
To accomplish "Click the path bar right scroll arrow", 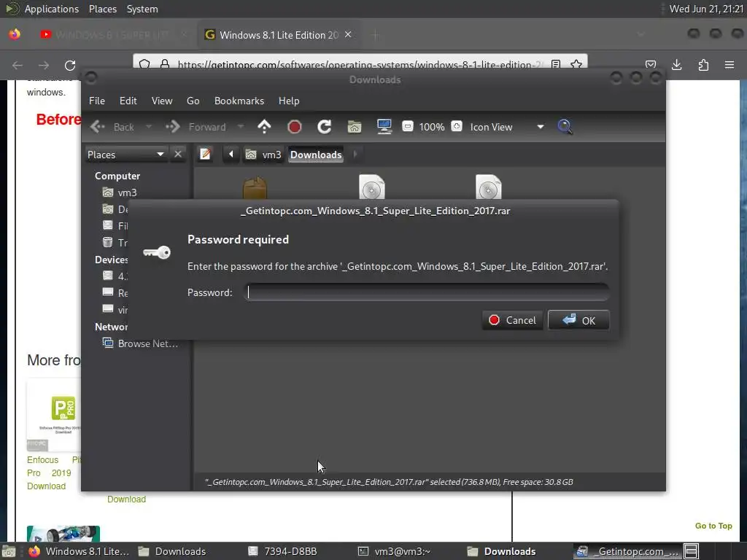I will click(355, 155).
